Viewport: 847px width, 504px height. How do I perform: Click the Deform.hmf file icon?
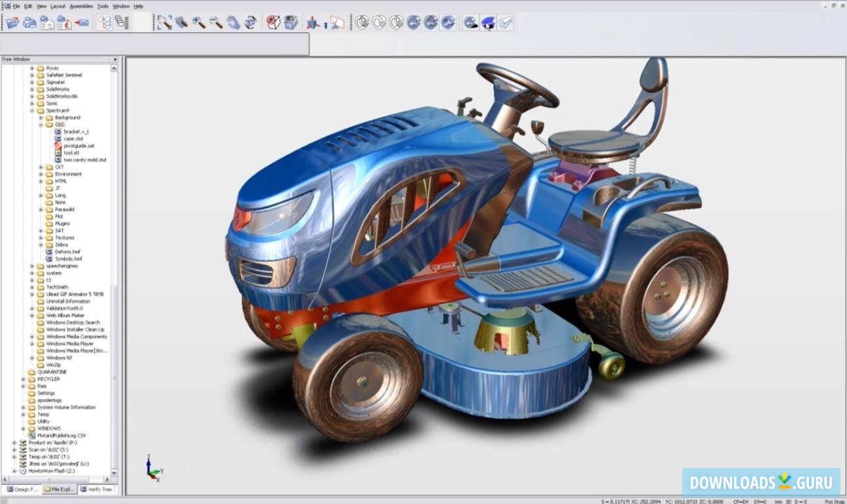point(49,251)
